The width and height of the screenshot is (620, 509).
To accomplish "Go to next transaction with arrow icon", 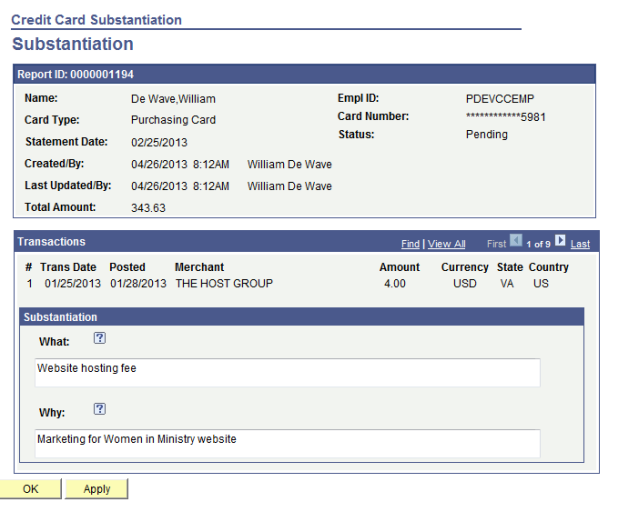I will pyautogui.click(x=560, y=242).
